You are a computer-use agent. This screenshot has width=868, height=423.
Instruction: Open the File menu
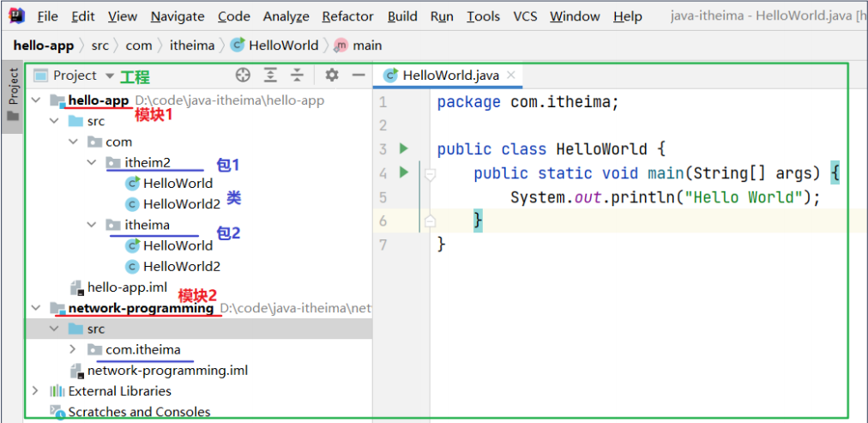(48, 16)
